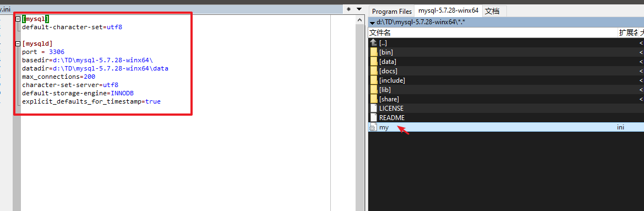Collapse the [mysqld] section fold marker
Screen dimensions: 644x211
(18, 44)
